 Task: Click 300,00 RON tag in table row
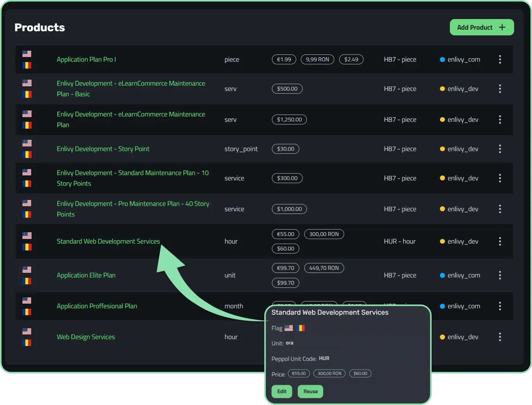point(324,234)
